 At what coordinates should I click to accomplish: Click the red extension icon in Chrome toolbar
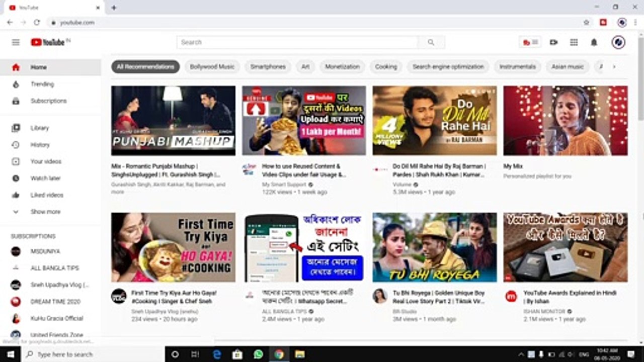603,22
